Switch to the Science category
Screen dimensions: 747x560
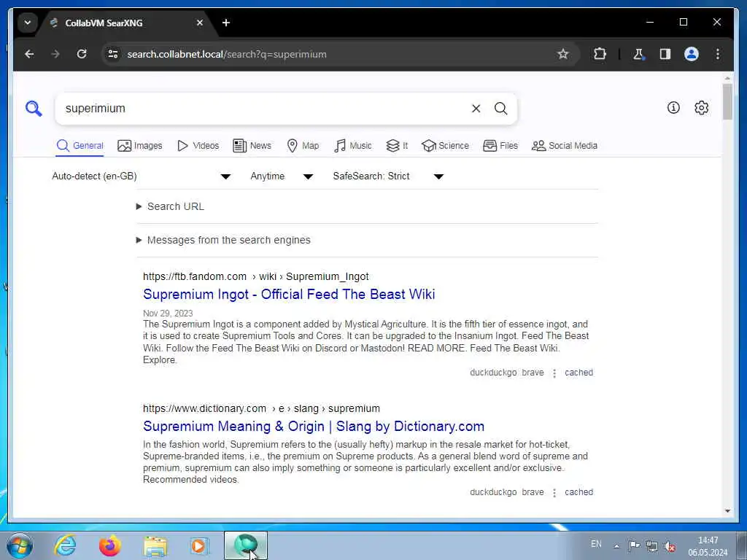446,146
